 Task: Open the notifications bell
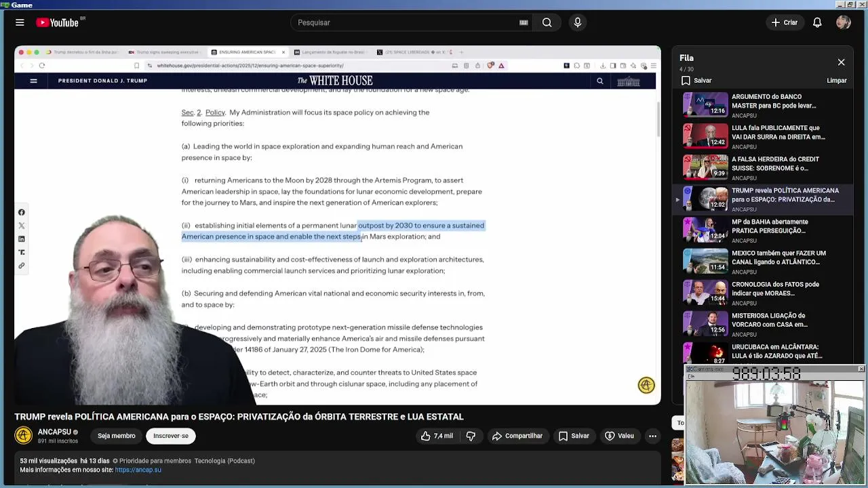coord(817,22)
